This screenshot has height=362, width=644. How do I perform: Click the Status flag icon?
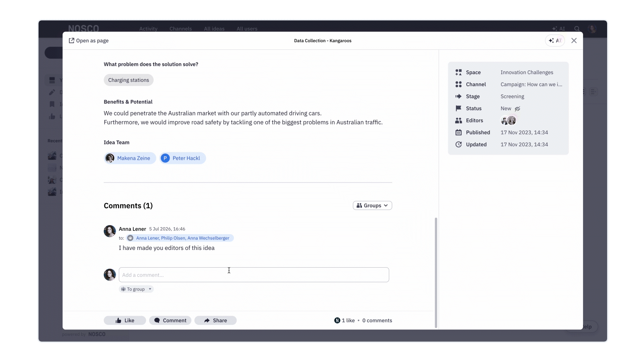[458, 108]
